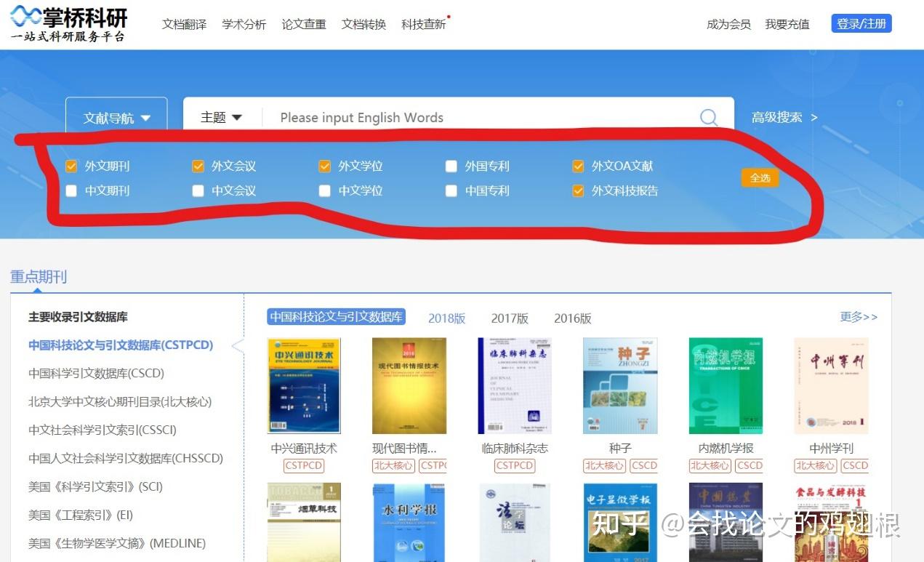Click the 登录/注册 button

pyautogui.click(x=861, y=23)
